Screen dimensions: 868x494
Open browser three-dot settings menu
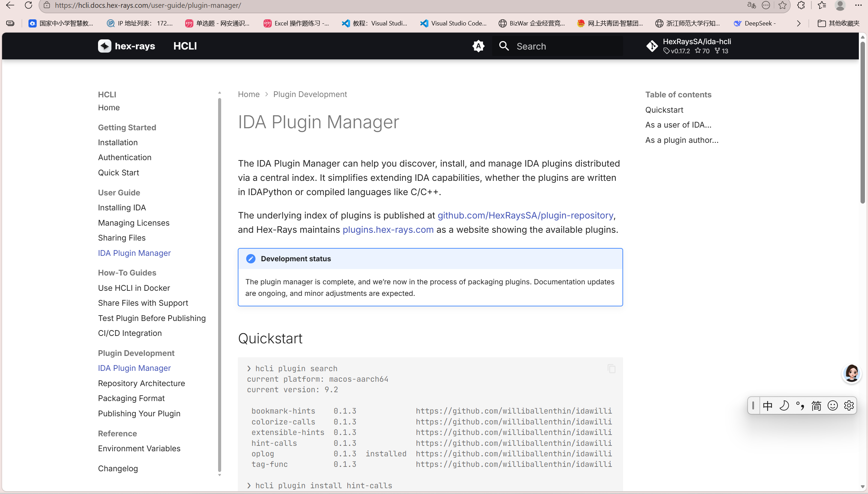click(x=859, y=5)
